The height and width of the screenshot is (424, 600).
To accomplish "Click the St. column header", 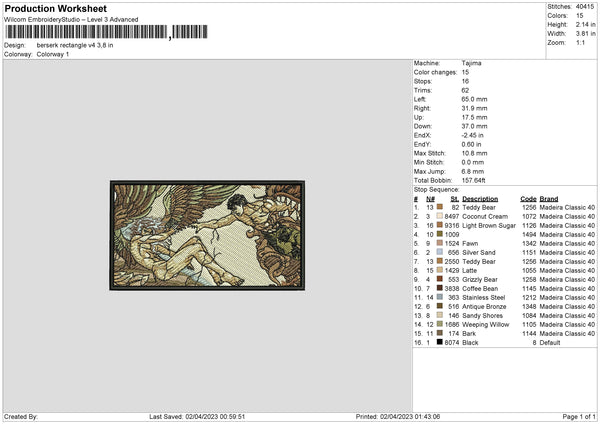I will [455, 199].
